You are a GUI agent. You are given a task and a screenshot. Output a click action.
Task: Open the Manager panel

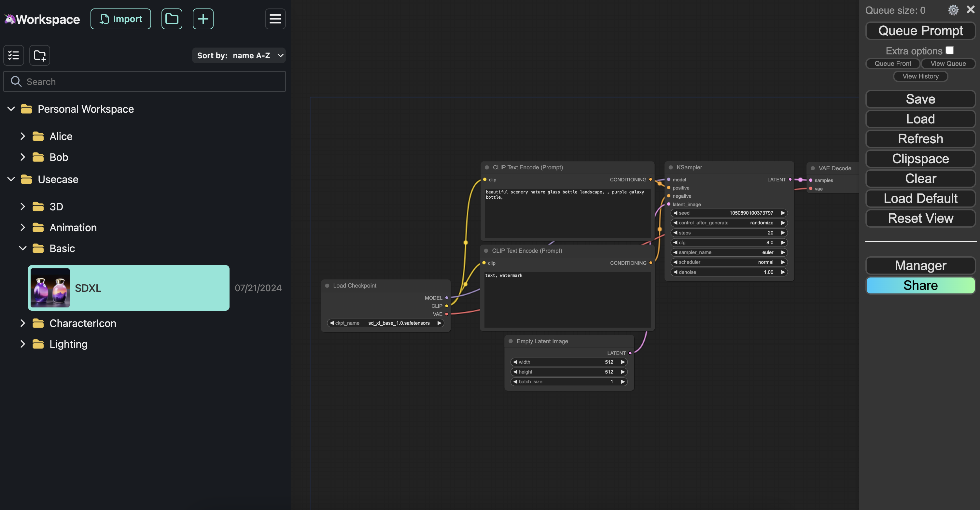pos(920,265)
